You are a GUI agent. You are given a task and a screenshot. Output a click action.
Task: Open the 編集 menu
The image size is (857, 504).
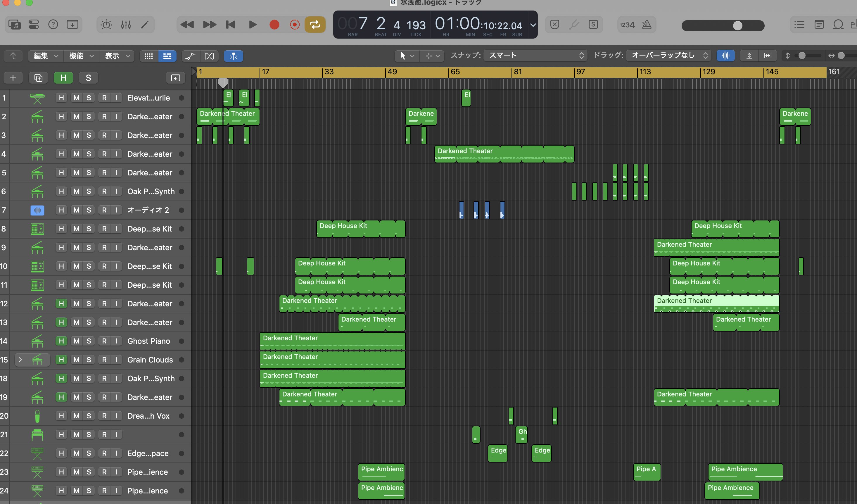click(45, 56)
